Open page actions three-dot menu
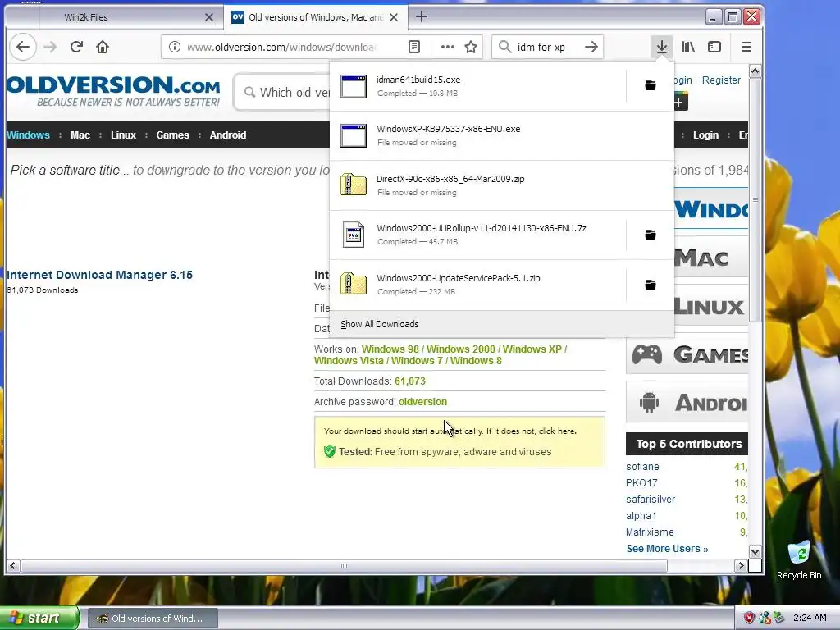The image size is (840, 630). [448, 47]
